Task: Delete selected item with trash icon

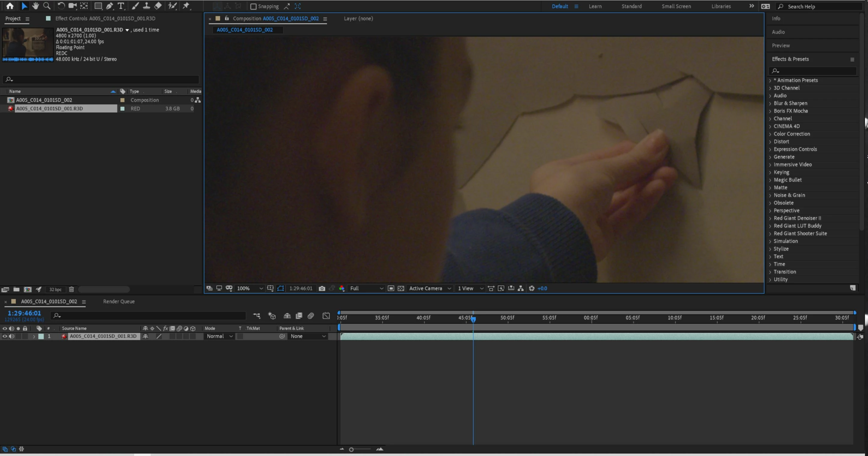Action: click(72, 289)
